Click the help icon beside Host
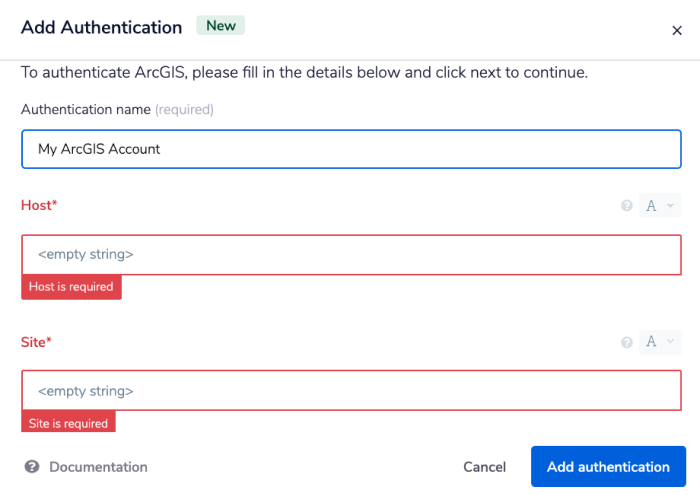This screenshot has height=495, width=700. tap(627, 206)
